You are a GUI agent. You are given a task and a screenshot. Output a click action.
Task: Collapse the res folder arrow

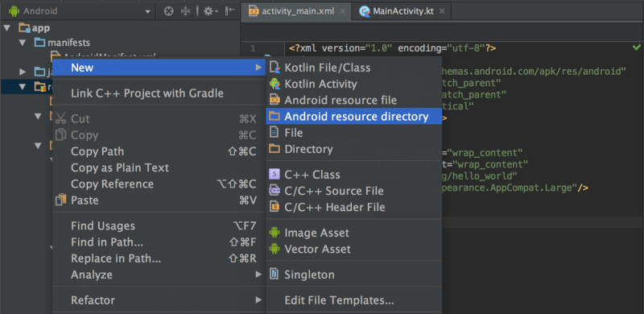click(23, 87)
